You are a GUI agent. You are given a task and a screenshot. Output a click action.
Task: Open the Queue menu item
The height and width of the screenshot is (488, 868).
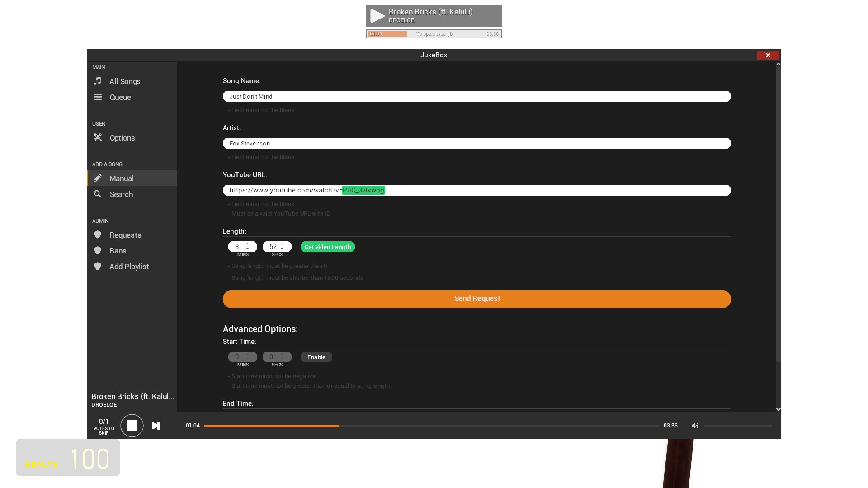tap(132, 97)
